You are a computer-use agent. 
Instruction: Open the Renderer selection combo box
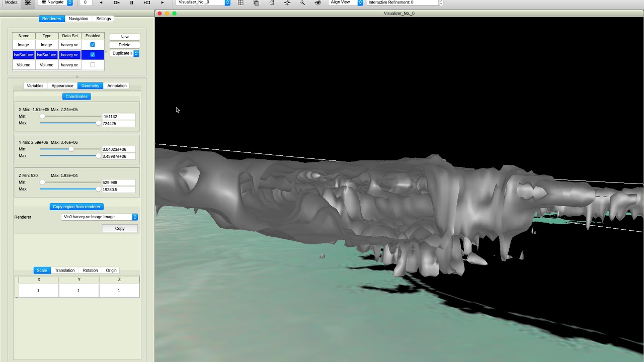pyautogui.click(x=100, y=217)
